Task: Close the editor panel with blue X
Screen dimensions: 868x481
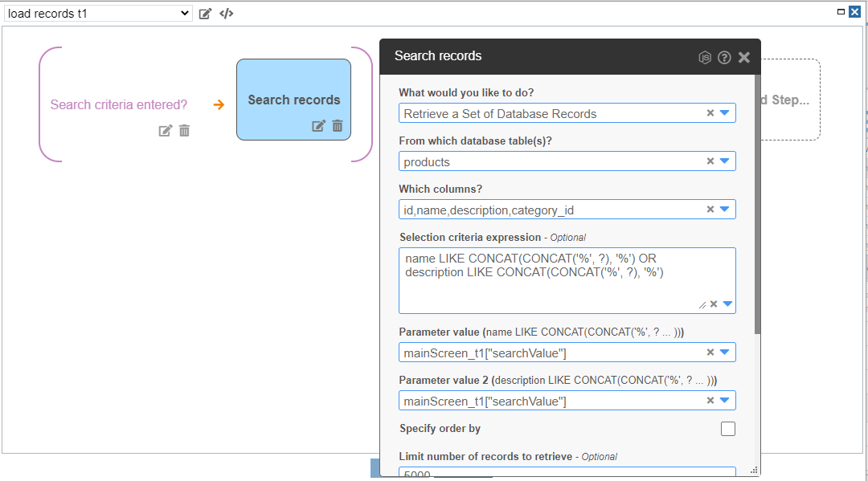Action: [854, 11]
